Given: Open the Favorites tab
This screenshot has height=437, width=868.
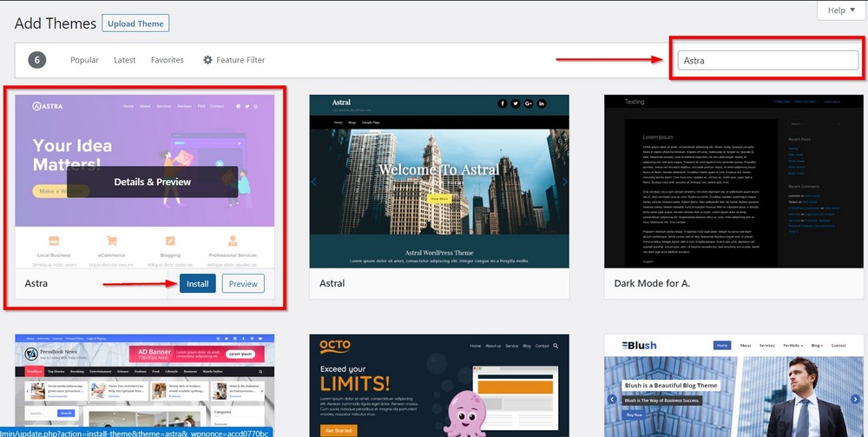Looking at the screenshot, I should point(168,60).
